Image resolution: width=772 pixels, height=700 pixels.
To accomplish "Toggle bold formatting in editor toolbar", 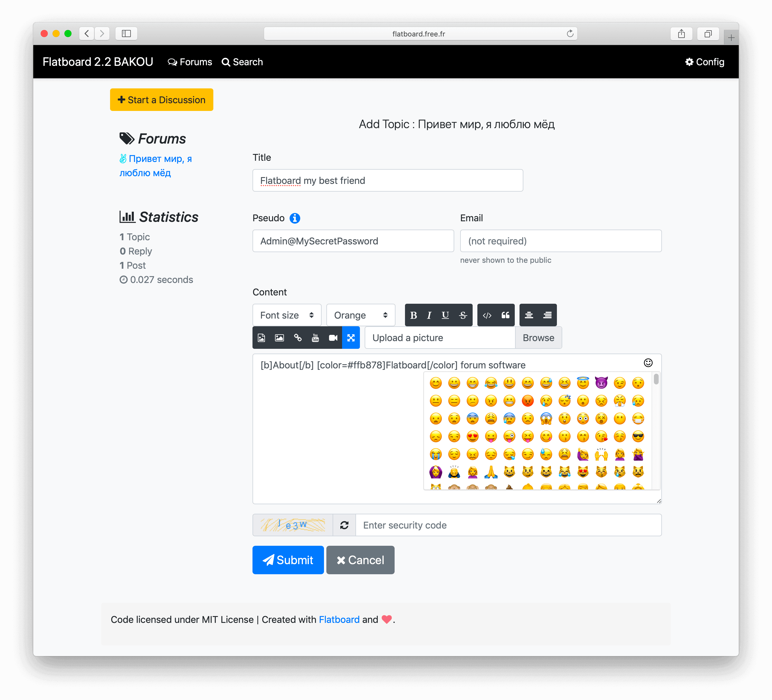I will pos(413,315).
